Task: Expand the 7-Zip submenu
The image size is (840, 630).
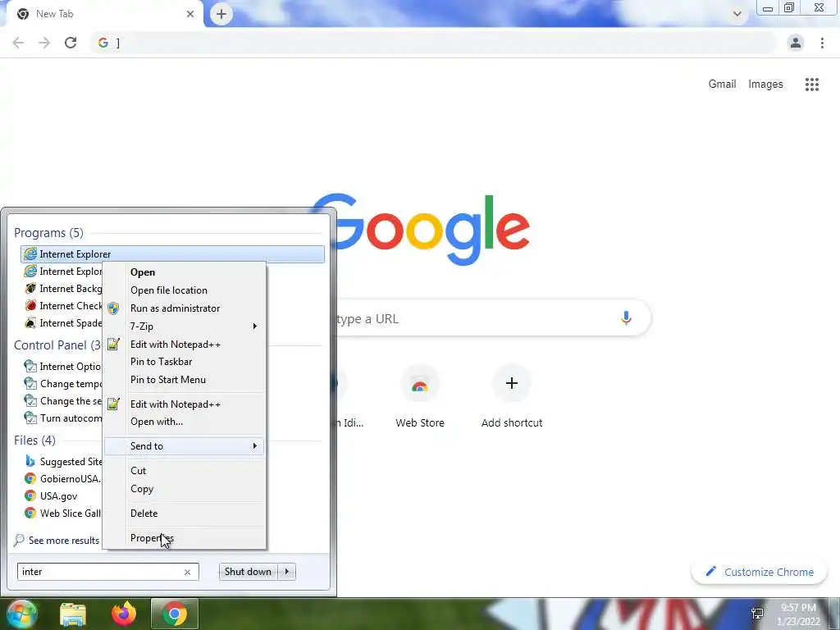Action: (x=185, y=326)
